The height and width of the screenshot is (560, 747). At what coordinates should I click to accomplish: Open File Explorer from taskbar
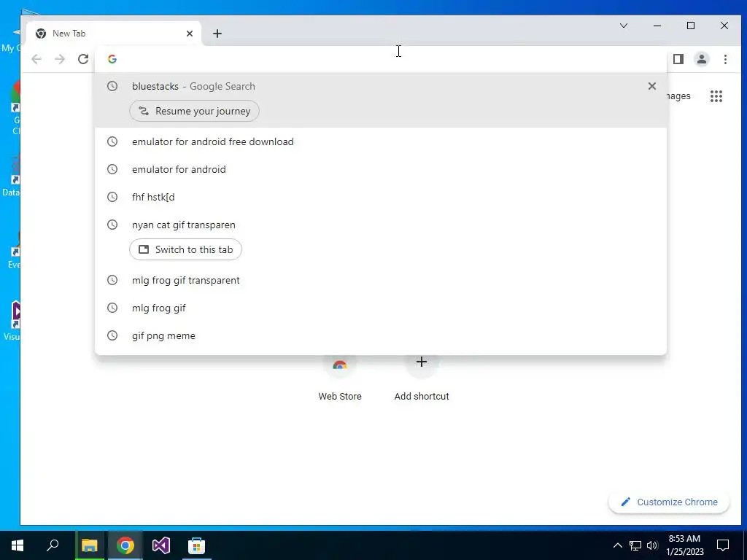click(89, 545)
